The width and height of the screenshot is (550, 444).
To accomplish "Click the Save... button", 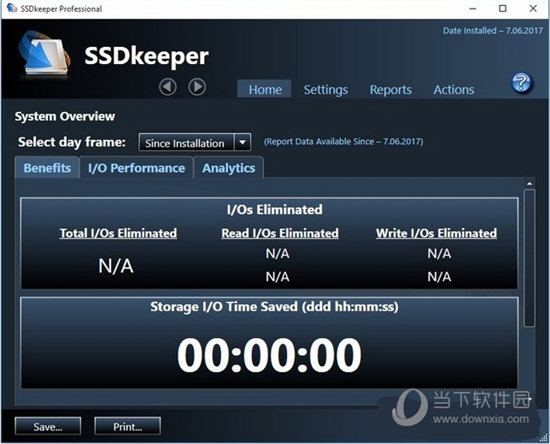I will (48, 426).
